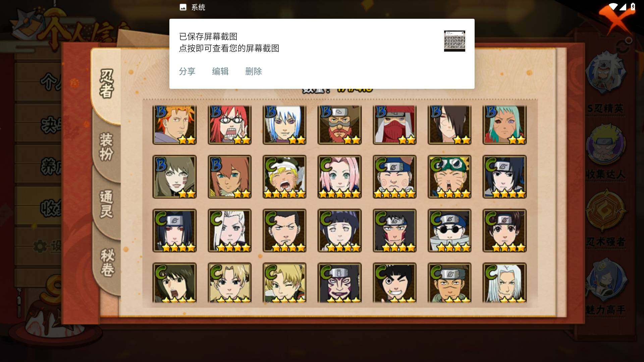
Task: Select the orange-haired B-rank ninja portrait
Action: click(174, 125)
